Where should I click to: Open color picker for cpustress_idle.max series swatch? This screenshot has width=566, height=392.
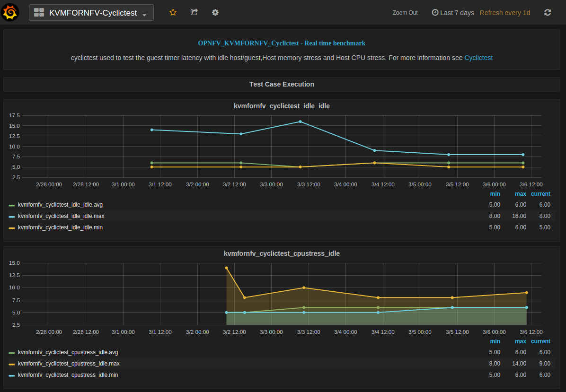point(12,364)
